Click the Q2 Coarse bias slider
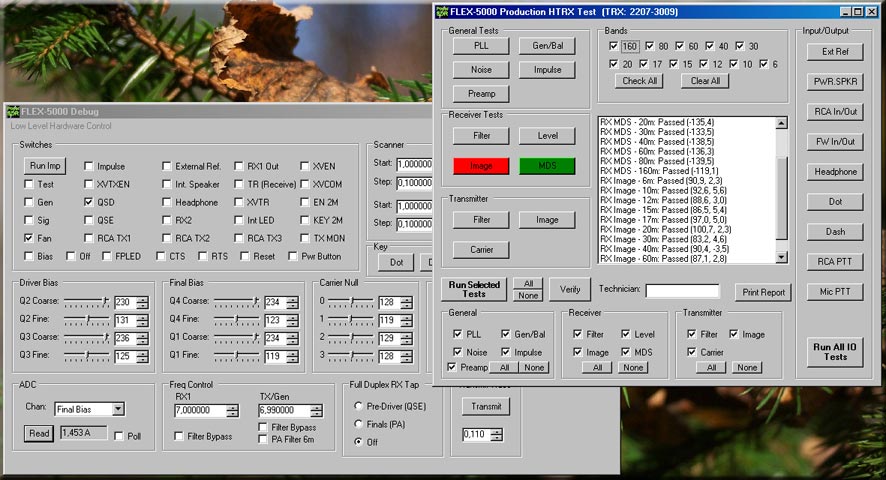The width and height of the screenshot is (886, 480). click(x=86, y=302)
